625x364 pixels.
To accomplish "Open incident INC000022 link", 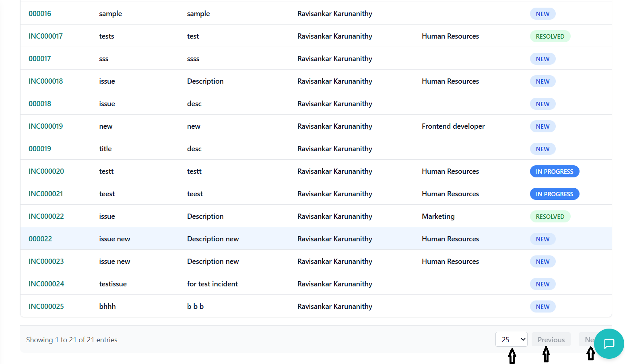I will (x=46, y=216).
